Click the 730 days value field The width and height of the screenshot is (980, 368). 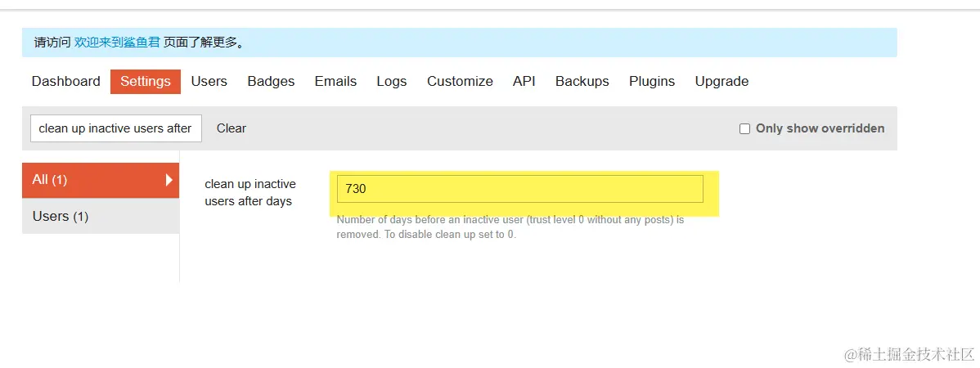point(520,189)
